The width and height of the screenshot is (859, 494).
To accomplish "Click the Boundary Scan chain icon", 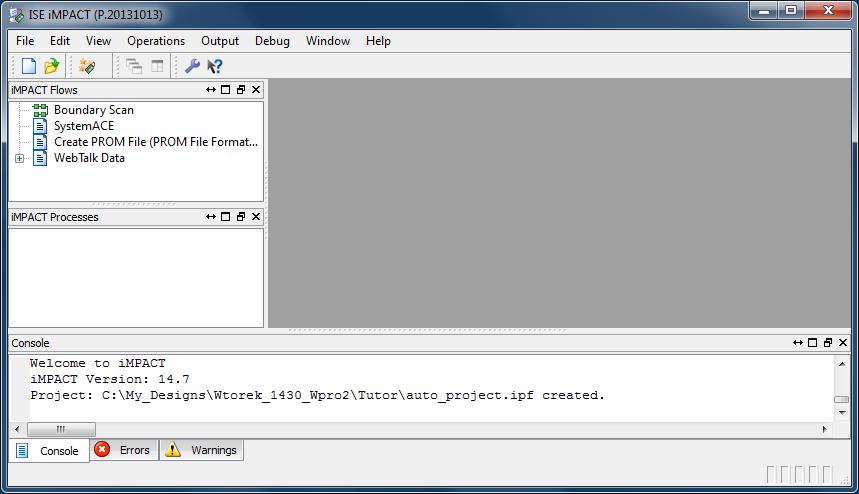I will click(x=40, y=110).
